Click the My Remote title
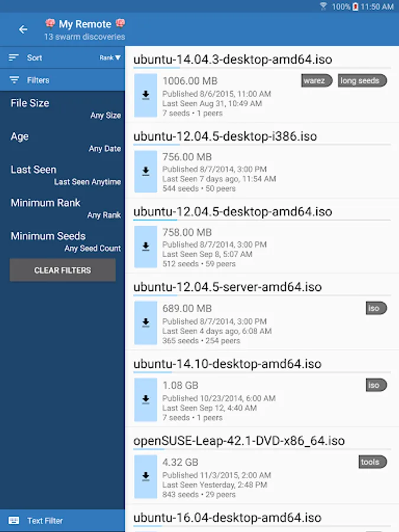This screenshot has width=399, height=532. pos(85,24)
